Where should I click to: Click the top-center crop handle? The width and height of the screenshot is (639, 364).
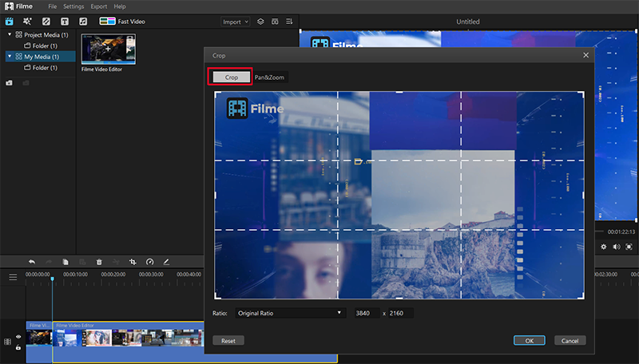(x=399, y=93)
